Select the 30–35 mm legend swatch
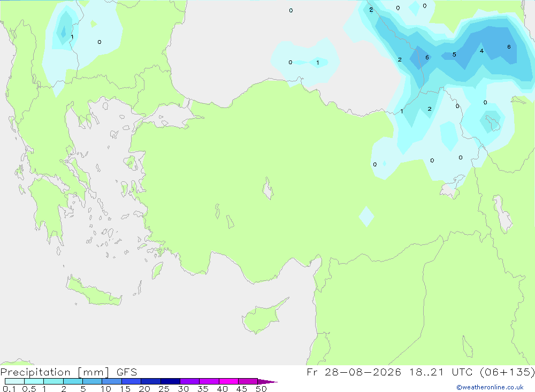 (x=190, y=381)
